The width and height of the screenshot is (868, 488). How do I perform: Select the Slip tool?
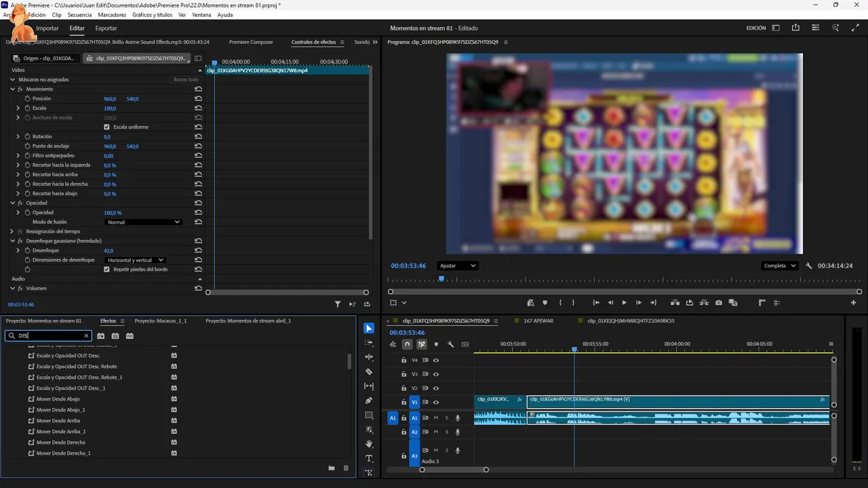coord(369,386)
